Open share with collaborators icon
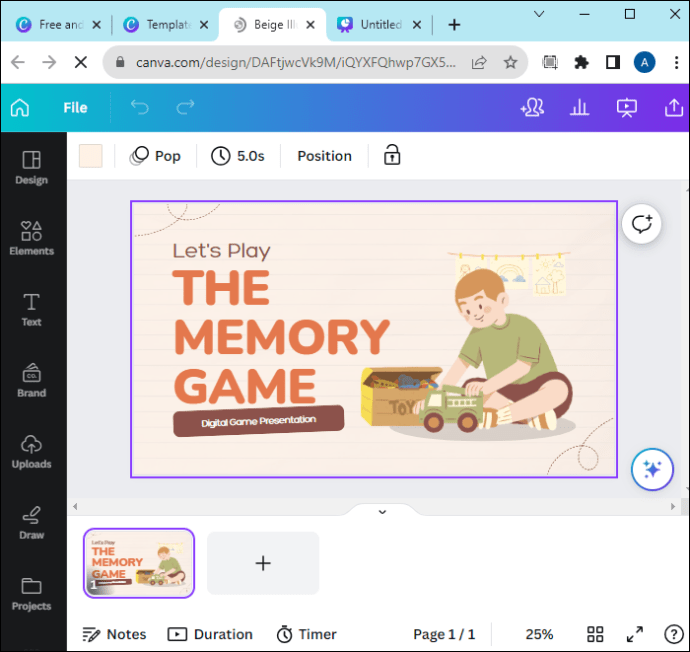This screenshot has width=690, height=652. (532, 107)
